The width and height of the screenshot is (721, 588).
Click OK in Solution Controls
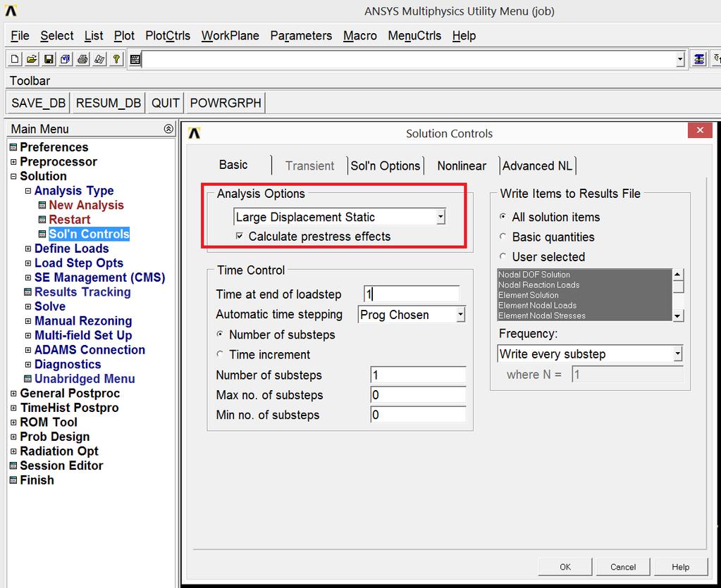click(565, 567)
